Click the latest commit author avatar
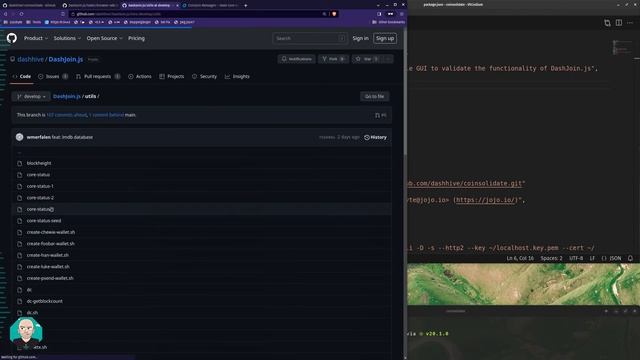 (20, 137)
